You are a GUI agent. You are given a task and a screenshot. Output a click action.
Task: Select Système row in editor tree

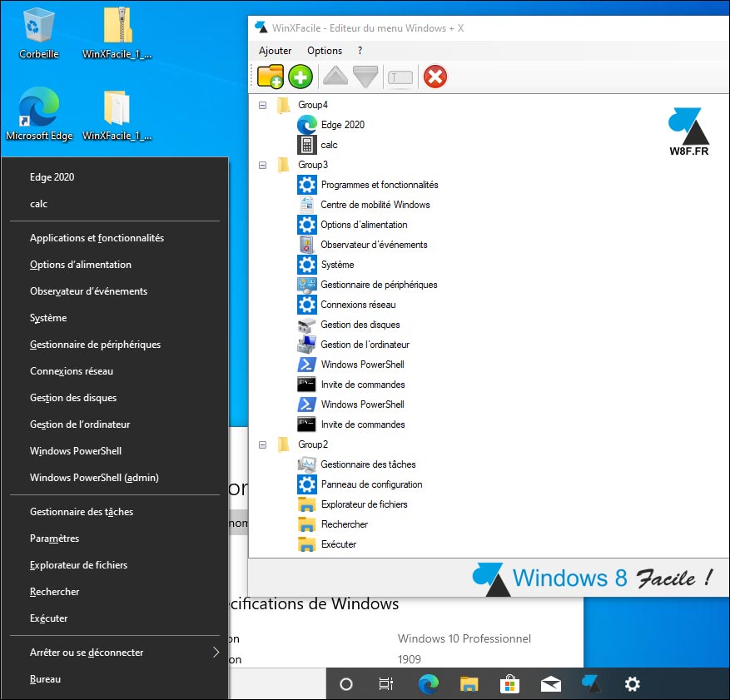(326, 265)
